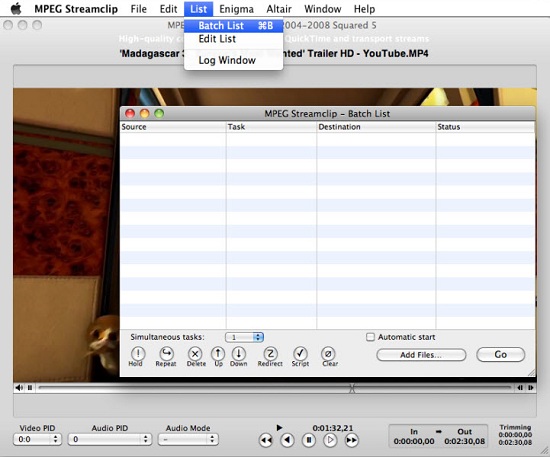
Task: Click the Redirect icon
Action: tap(270, 354)
